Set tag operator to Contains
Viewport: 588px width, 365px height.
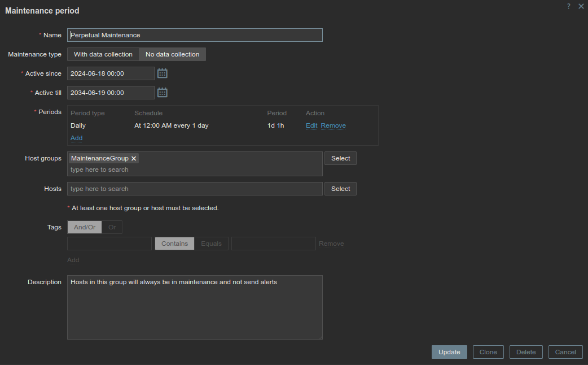point(174,244)
